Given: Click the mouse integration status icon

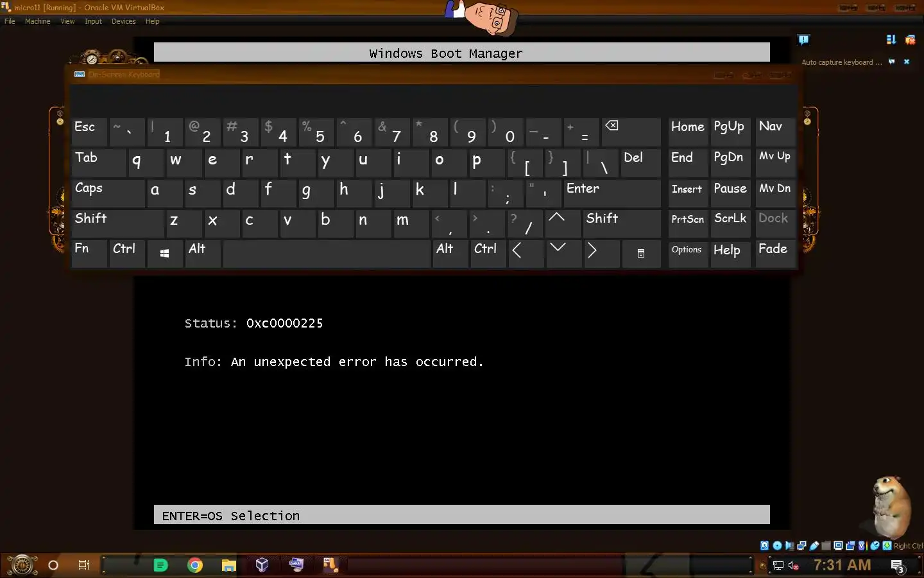Looking at the screenshot, I should pyautogui.click(x=875, y=546).
